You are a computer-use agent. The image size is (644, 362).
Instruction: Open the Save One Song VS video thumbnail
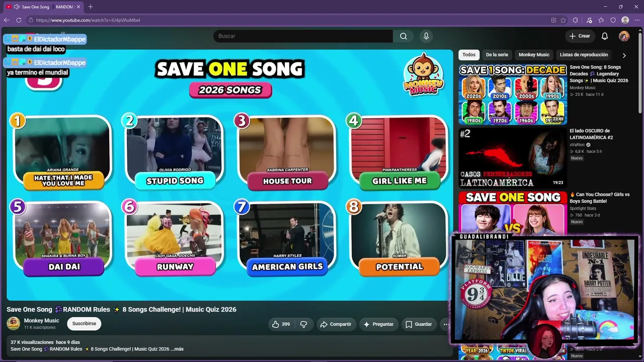[x=513, y=213]
